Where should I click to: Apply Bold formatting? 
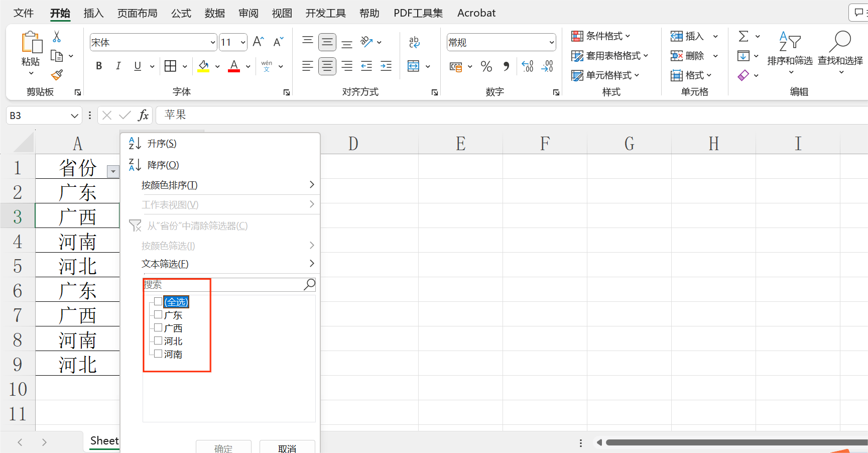point(98,66)
